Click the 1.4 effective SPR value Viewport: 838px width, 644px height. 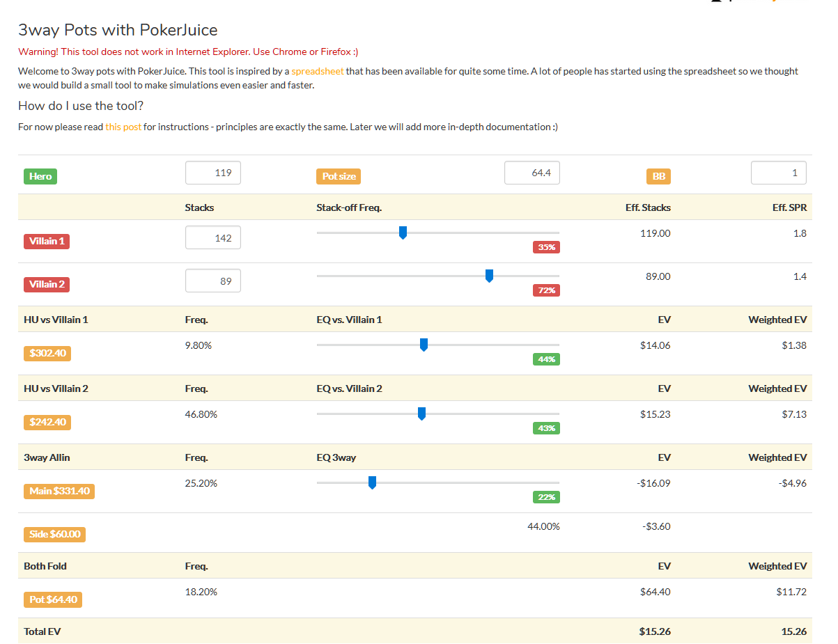tap(800, 276)
